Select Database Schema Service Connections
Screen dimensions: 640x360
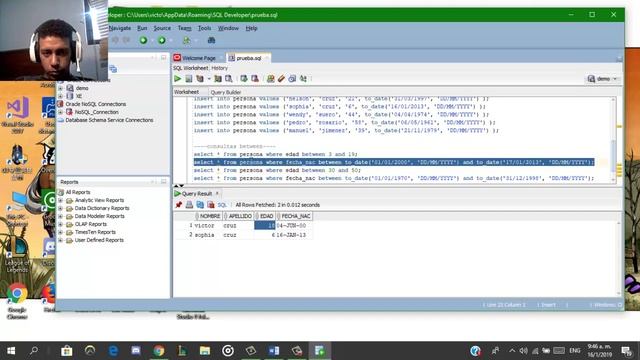tap(109, 120)
